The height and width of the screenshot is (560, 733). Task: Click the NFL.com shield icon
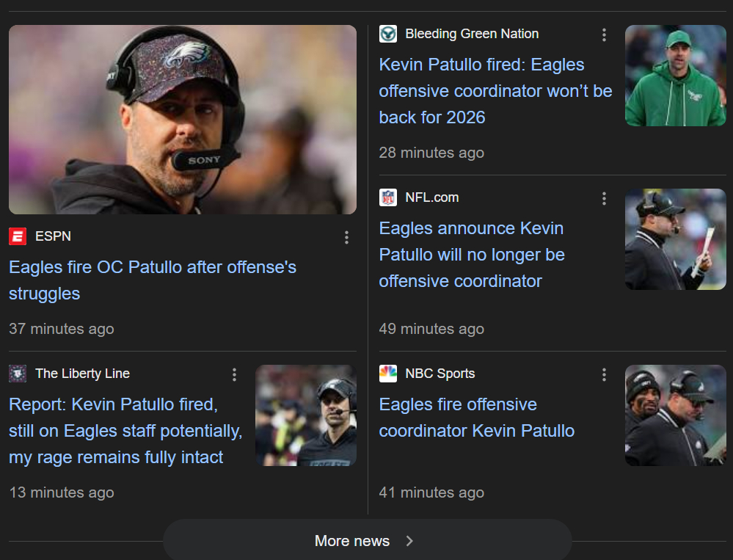(x=388, y=197)
